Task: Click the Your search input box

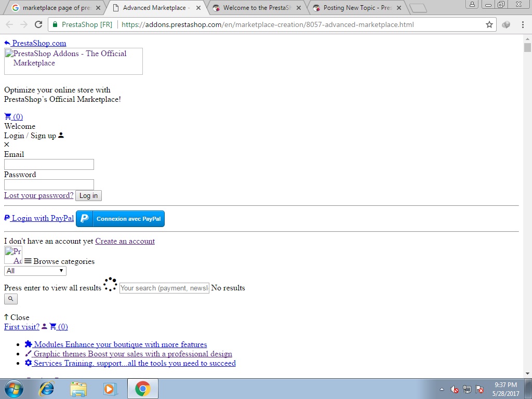Action: coord(164,288)
